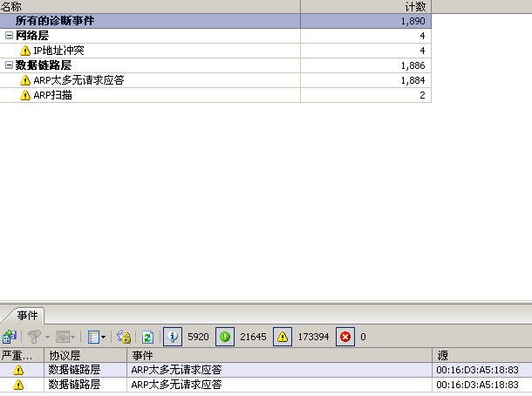Image resolution: width=532 pixels, height=396 pixels.
Task: Click the 21645 notice count
Action: click(253, 337)
